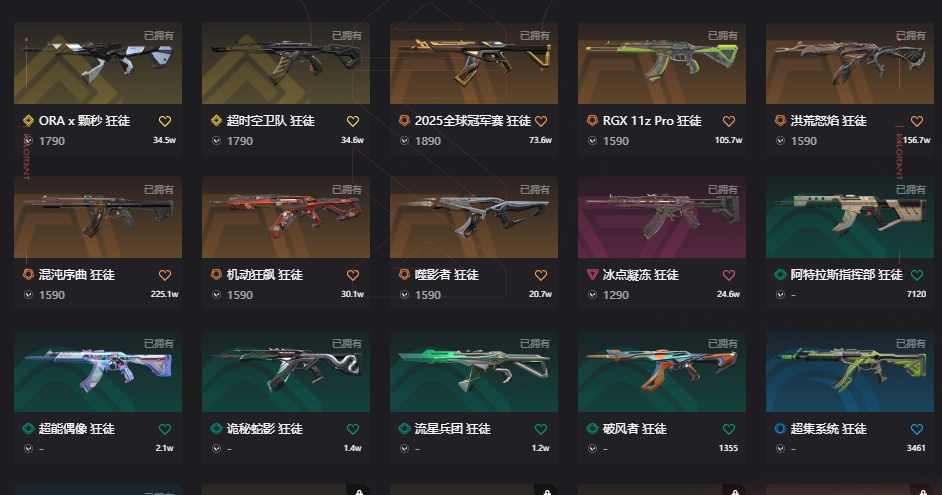942x495 pixels.
Task: Open the 流星兵团 狂徒 title link
Action: pos(452,429)
